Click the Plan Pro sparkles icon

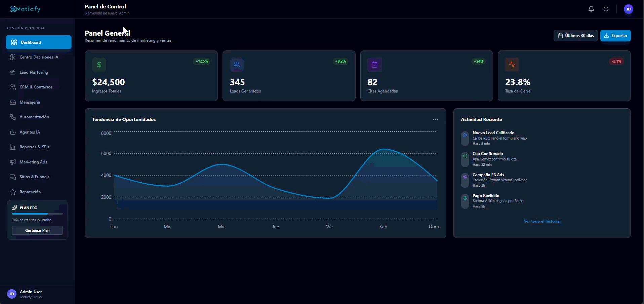pos(15,208)
